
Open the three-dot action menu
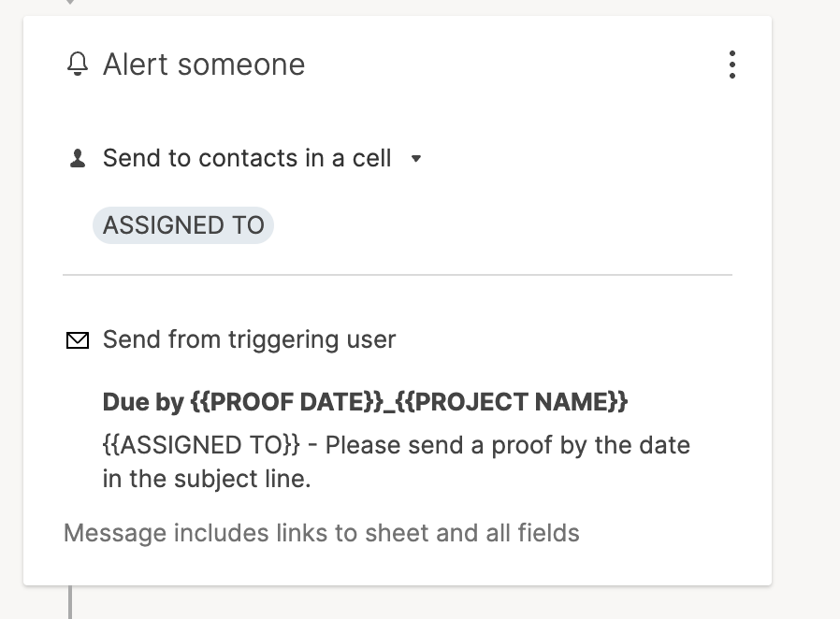coord(731,65)
